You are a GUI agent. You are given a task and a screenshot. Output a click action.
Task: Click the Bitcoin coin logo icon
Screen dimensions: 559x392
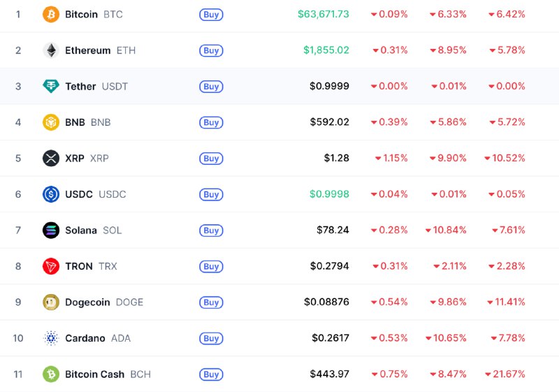click(x=51, y=15)
